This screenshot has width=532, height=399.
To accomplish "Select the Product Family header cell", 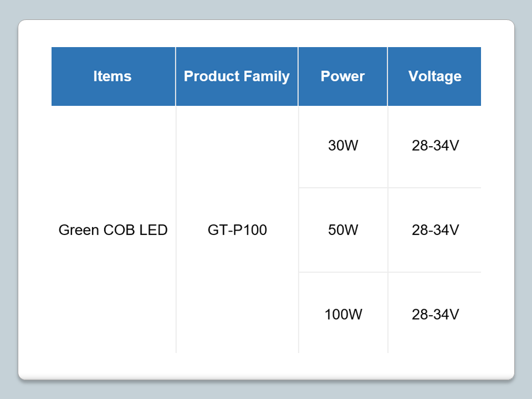I will 237,76.
